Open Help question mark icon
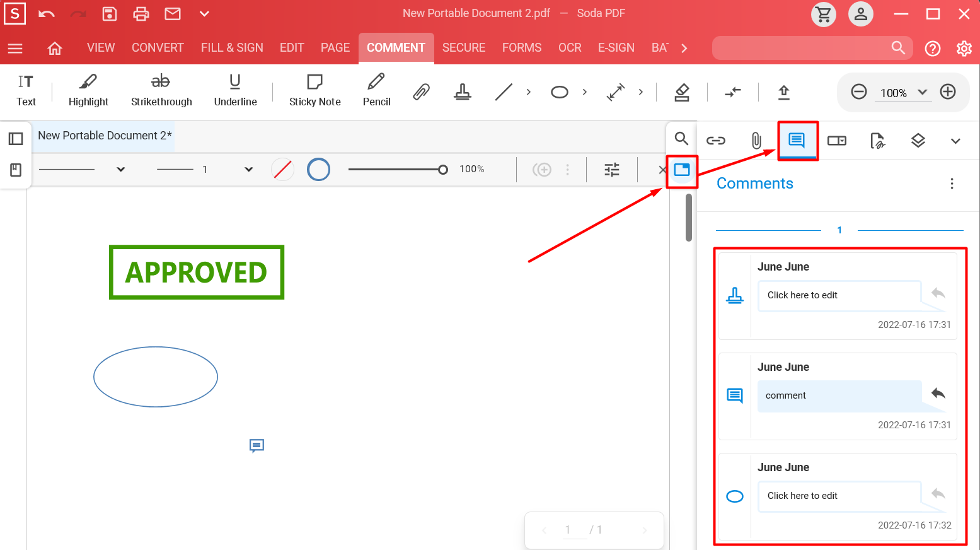980x550 pixels. [933, 49]
